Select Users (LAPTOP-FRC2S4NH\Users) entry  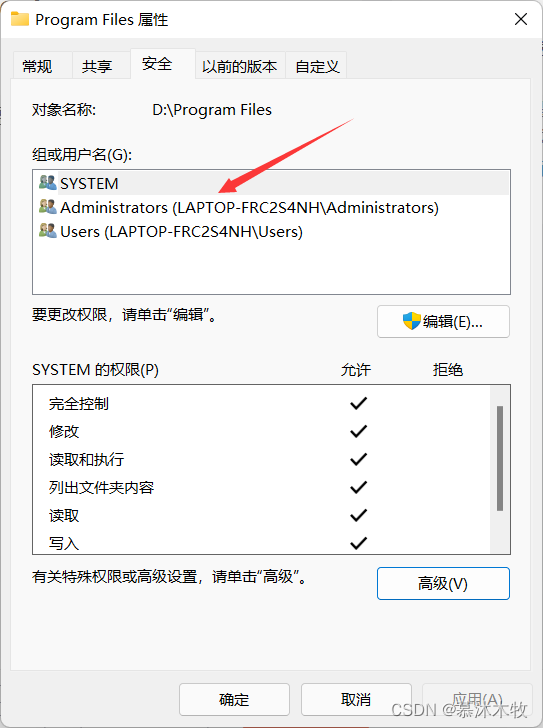coord(272,231)
